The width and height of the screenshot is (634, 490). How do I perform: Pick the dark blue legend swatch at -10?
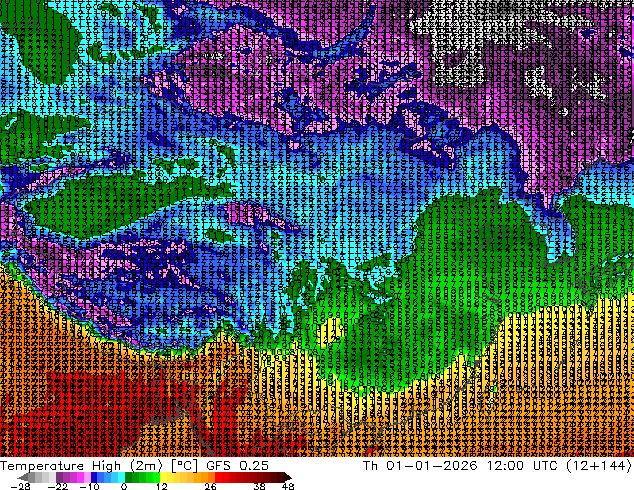click(x=94, y=477)
